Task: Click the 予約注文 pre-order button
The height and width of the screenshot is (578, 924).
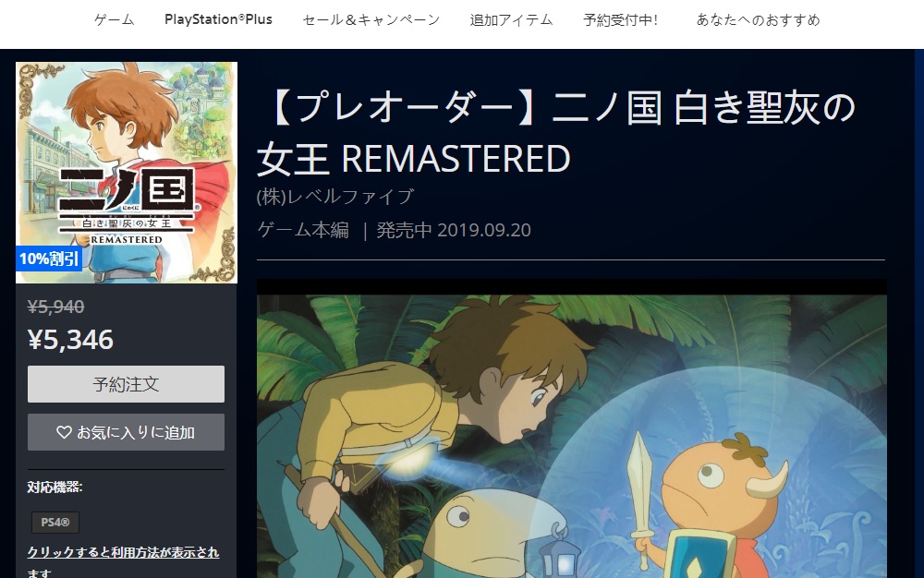Action: 126,384
